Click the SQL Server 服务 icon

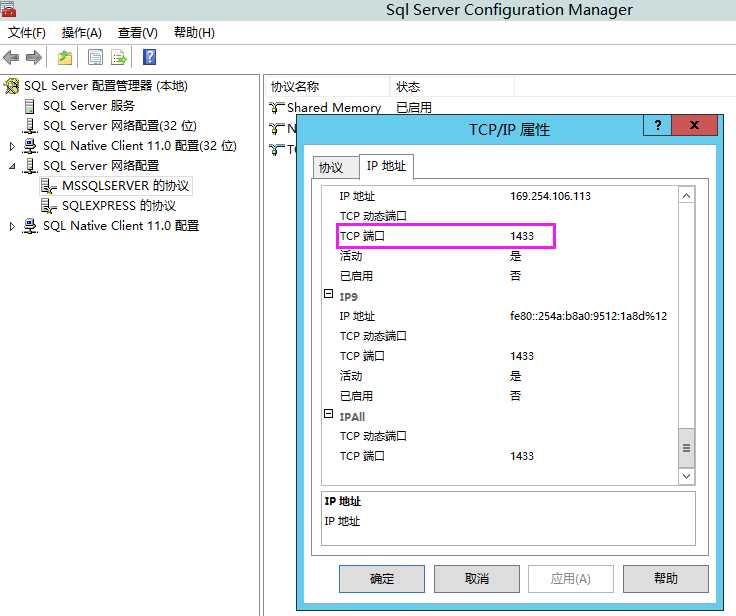pos(30,106)
